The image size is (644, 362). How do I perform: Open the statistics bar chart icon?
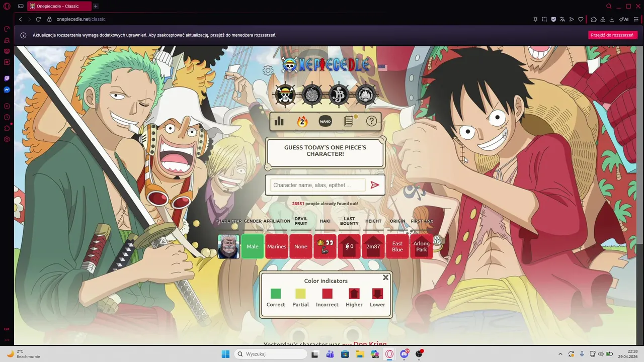pos(279,121)
